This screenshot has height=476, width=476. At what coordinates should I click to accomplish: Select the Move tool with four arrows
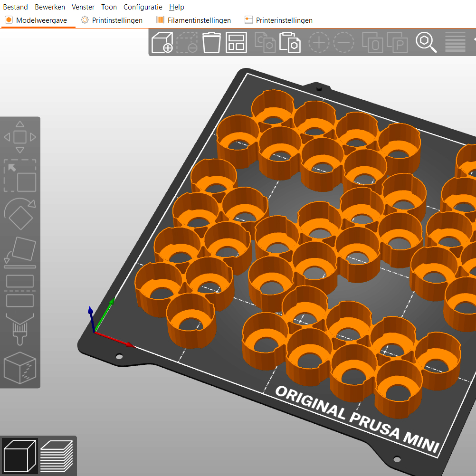[x=20, y=137]
